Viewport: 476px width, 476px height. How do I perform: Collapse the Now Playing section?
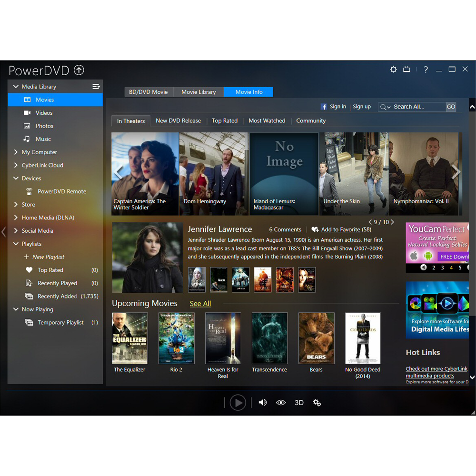(16, 309)
